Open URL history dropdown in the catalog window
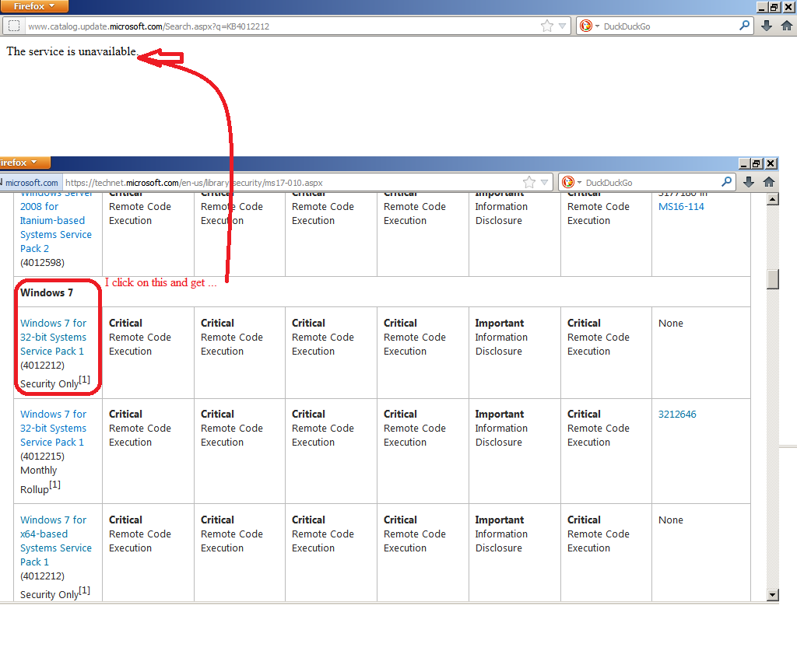 point(562,26)
